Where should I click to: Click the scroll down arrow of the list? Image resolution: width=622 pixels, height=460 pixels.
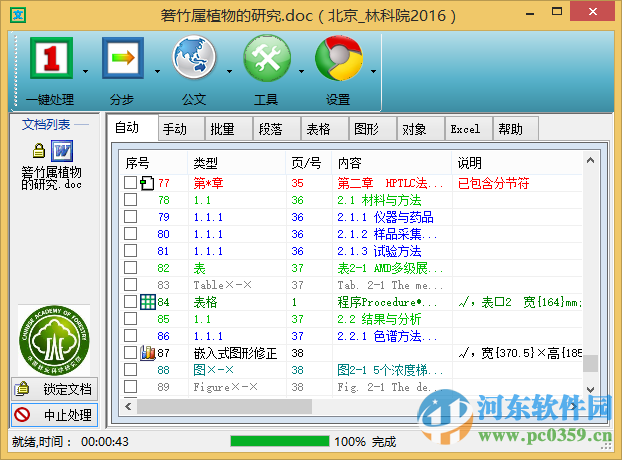point(590,390)
